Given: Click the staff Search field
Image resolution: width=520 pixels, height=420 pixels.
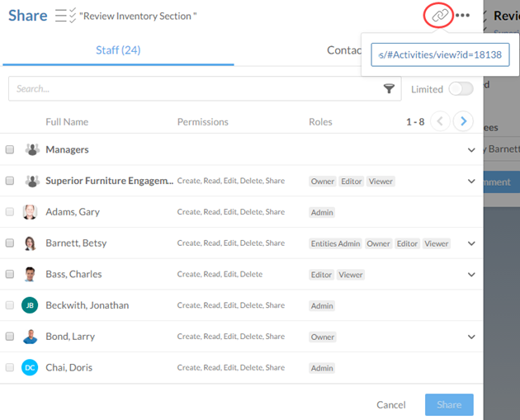Looking at the screenshot, I should point(194,89).
